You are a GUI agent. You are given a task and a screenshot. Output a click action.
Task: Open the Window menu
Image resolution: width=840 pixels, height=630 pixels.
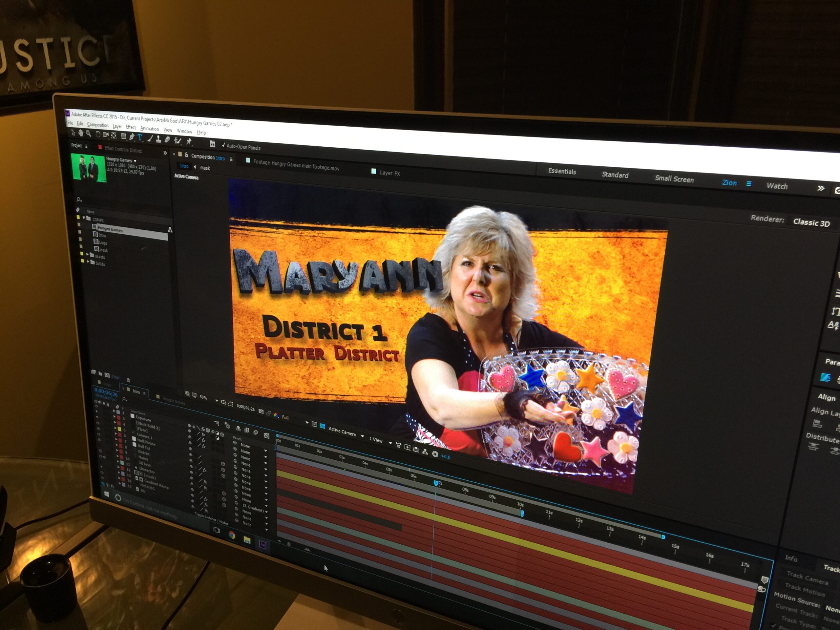(x=184, y=131)
